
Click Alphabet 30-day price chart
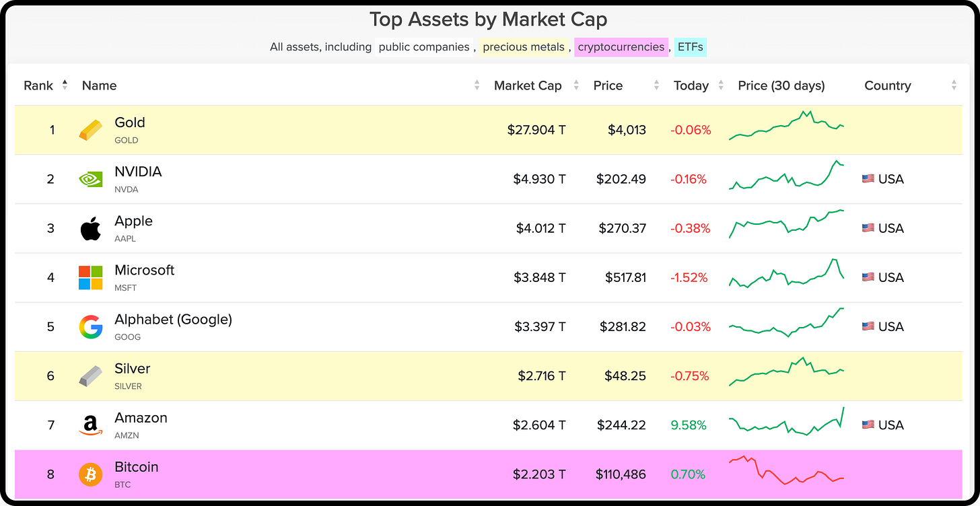pos(786,322)
